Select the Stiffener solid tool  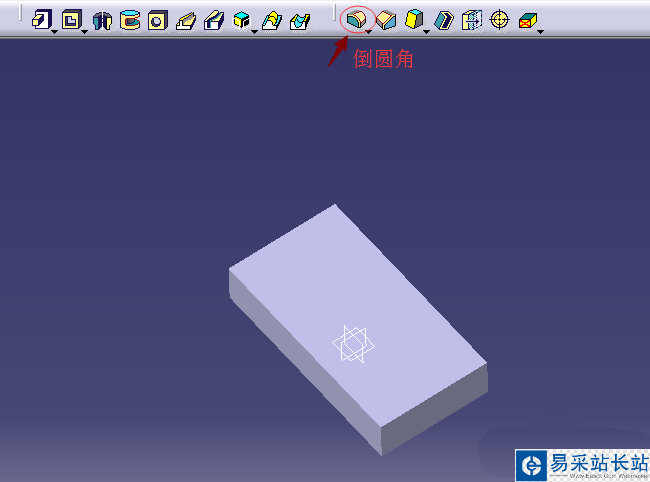242,20
